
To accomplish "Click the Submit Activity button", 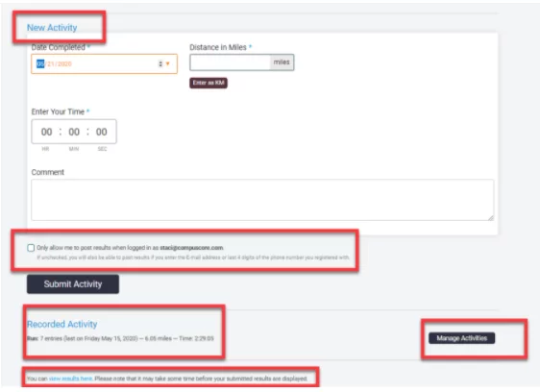I will pyautogui.click(x=73, y=284).
